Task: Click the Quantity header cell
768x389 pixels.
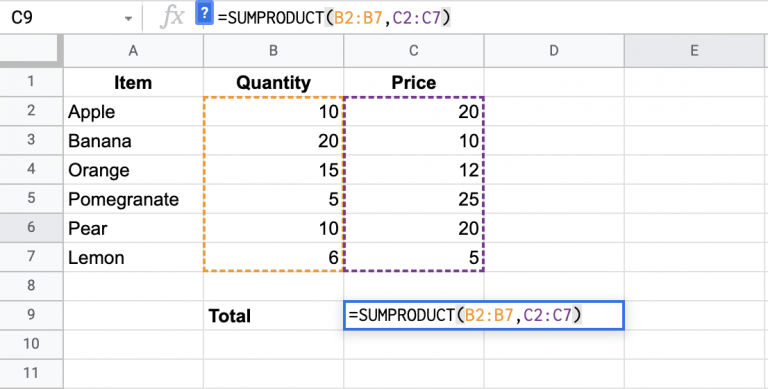Action: coord(273,82)
